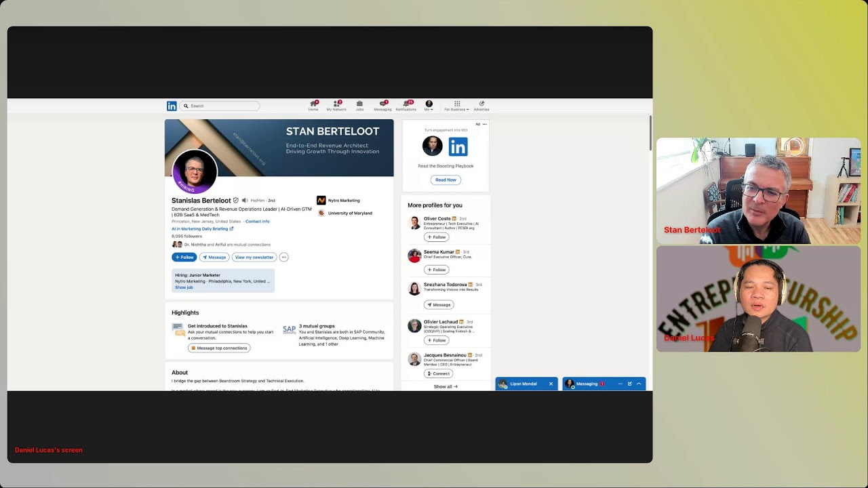This screenshot has height=488, width=868.
Task: Click the About section heading
Action: click(180, 373)
